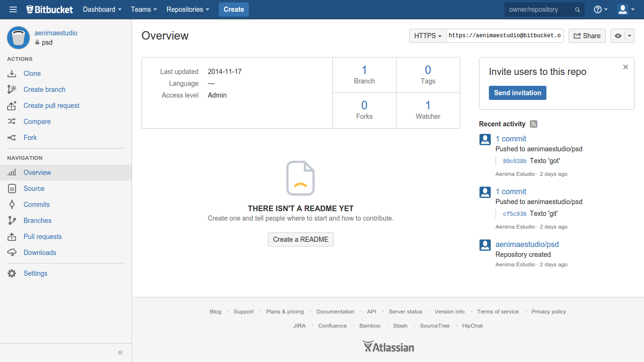Click avatar beside 'Texto git' commit
This screenshot has width=644, height=362.
(485, 192)
